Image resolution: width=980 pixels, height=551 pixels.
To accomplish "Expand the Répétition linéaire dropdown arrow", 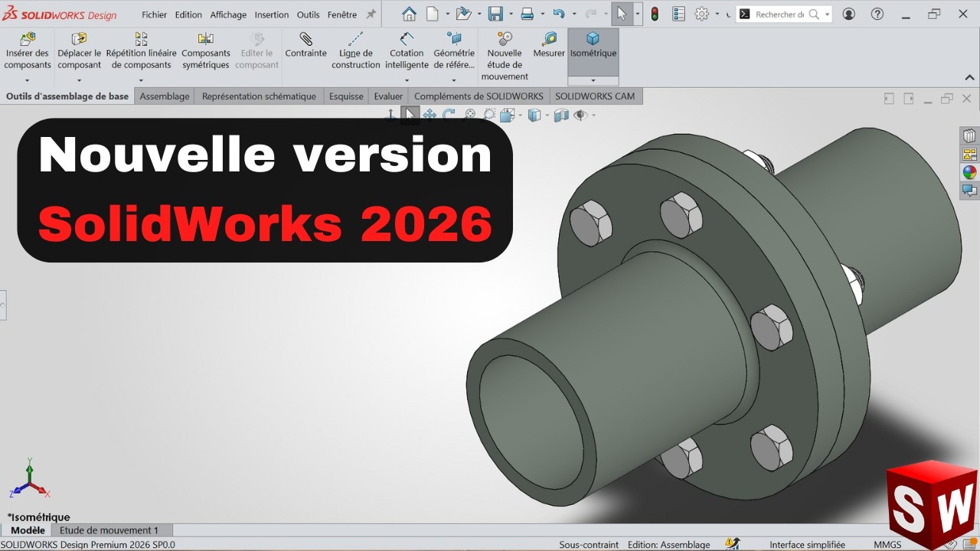I will coord(142,80).
